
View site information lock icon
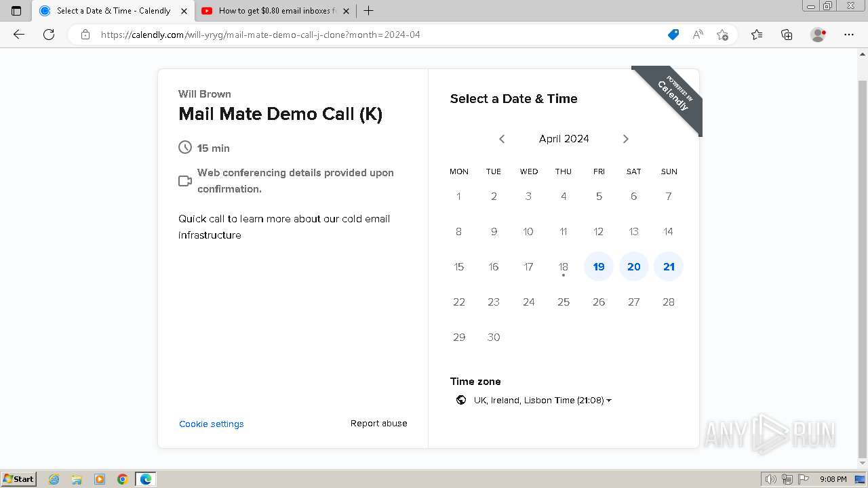click(85, 35)
